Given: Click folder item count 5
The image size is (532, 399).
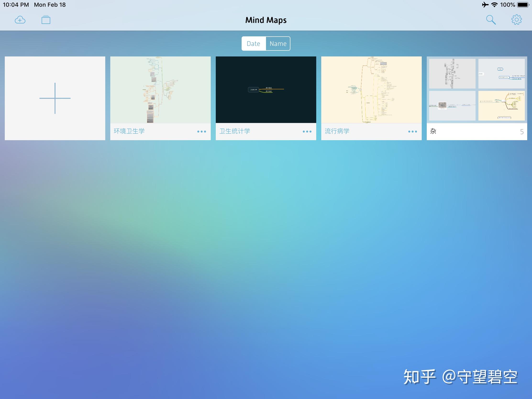Looking at the screenshot, I should point(522,132).
